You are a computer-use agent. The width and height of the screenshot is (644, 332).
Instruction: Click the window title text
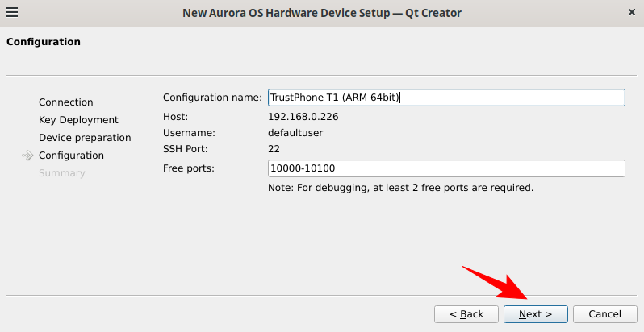click(x=322, y=13)
